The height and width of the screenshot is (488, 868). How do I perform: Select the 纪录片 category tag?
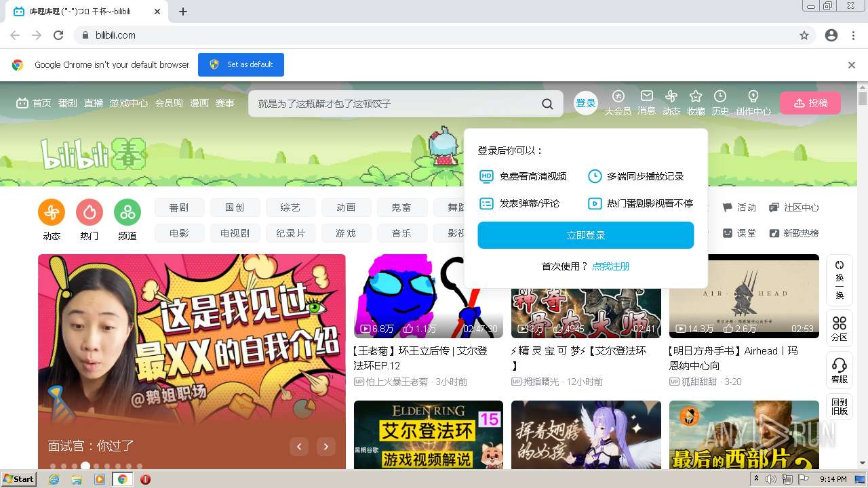pos(290,233)
